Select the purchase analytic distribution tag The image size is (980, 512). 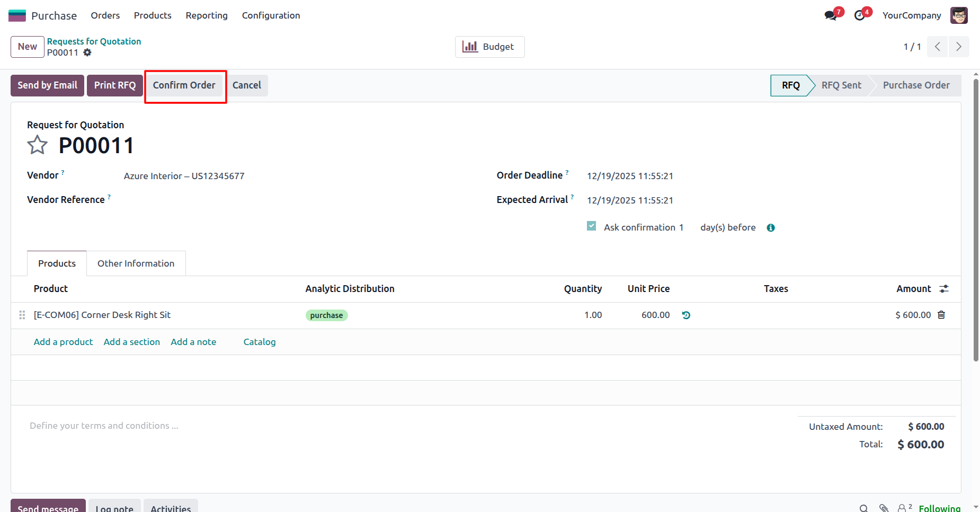click(x=326, y=315)
